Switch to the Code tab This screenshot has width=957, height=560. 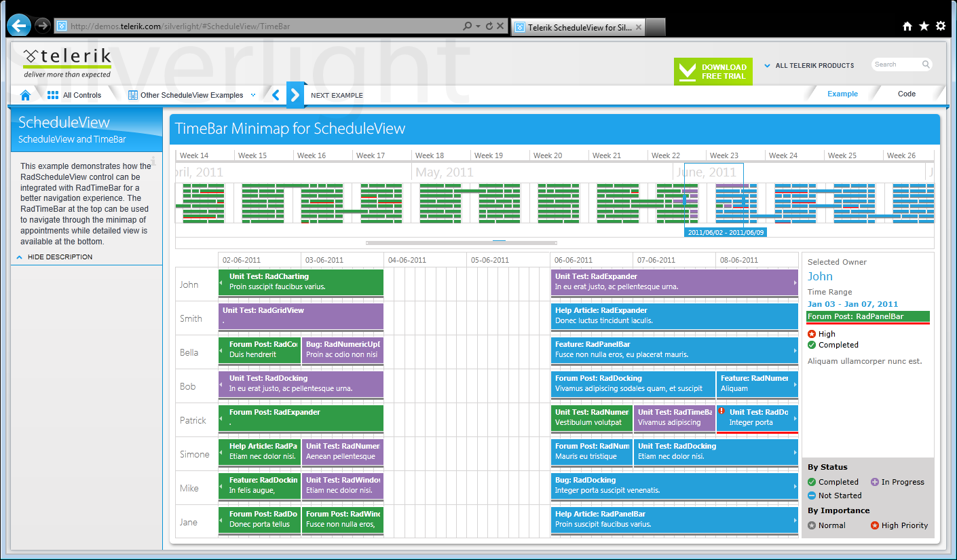click(x=907, y=94)
